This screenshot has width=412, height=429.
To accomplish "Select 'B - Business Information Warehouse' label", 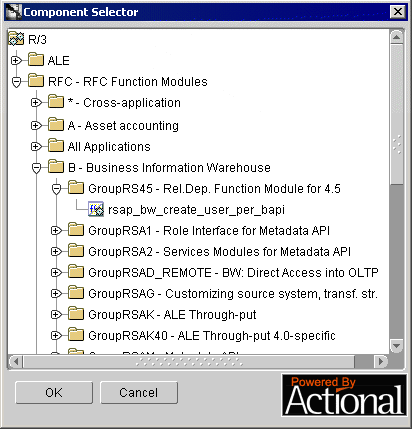I will click(169, 168).
